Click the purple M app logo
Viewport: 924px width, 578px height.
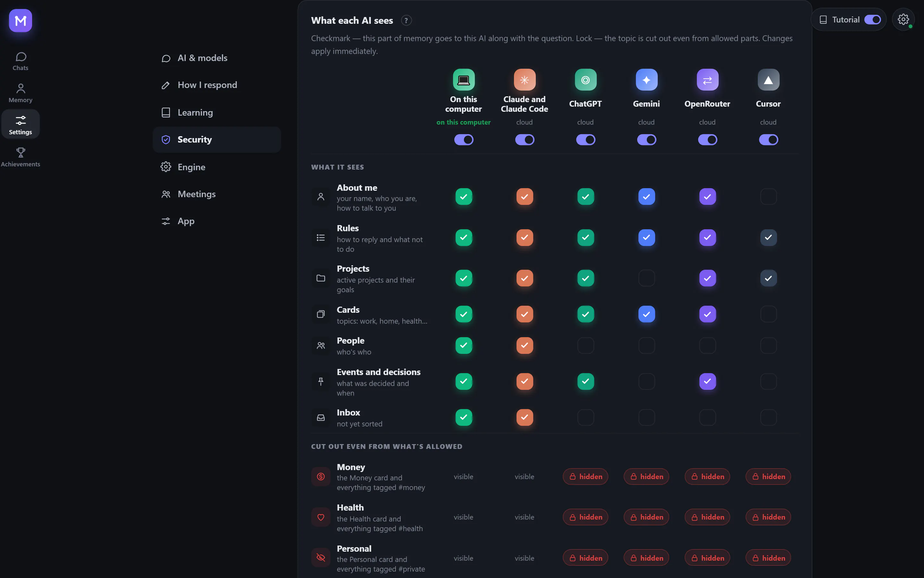coord(21,21)
